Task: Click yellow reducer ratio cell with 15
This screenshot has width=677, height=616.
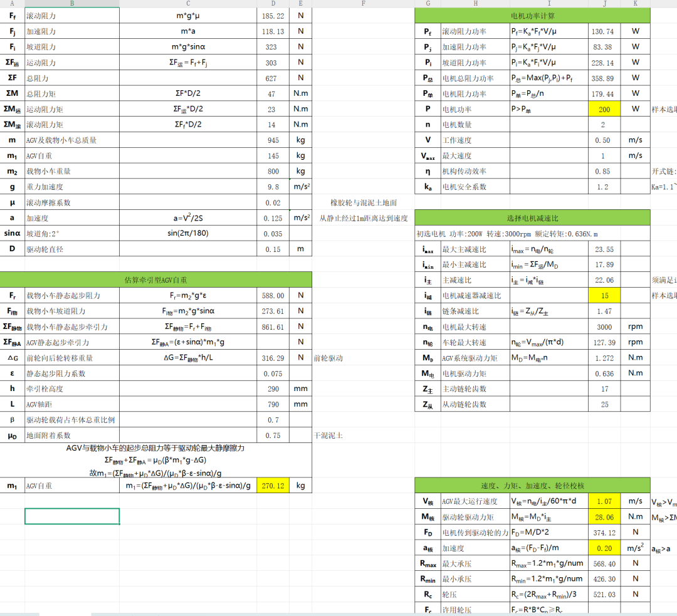Action: pyautogui.click(x=604, y=296)
